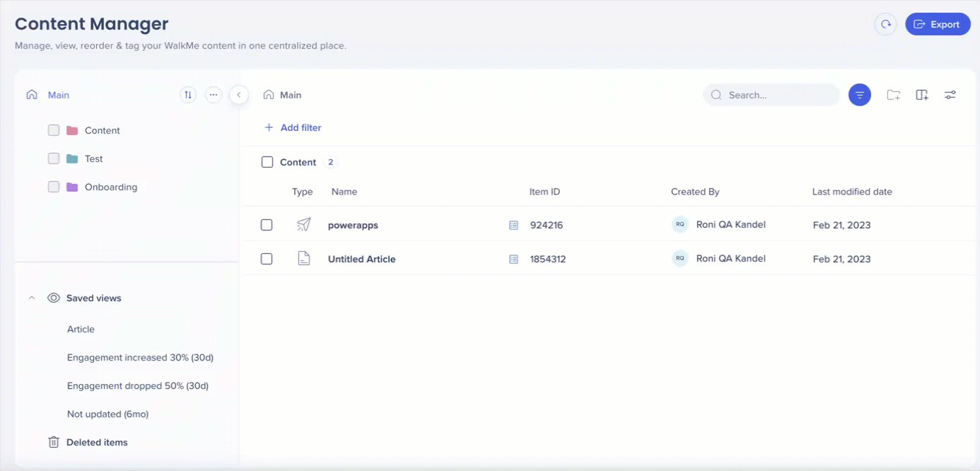Click the Search input field
The height and width of the screenshot is (471, 980).
click(771, 95)
